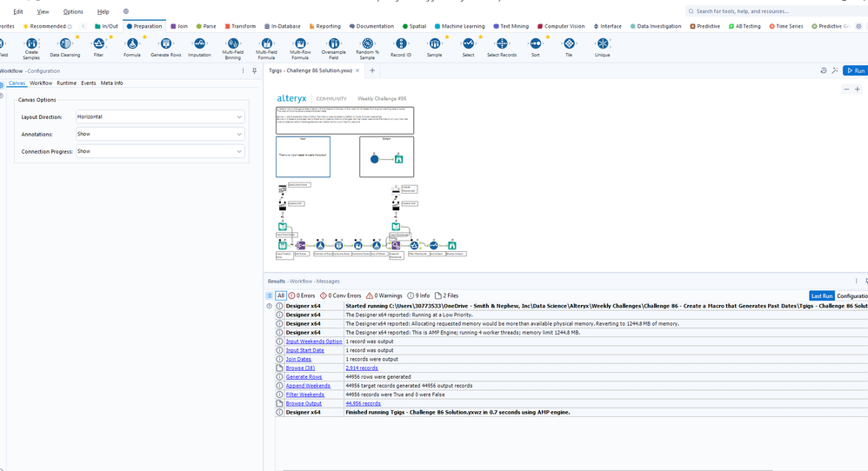Run the workflow
Viewport: 868px width, 471px height.
(x=854, y=70)
